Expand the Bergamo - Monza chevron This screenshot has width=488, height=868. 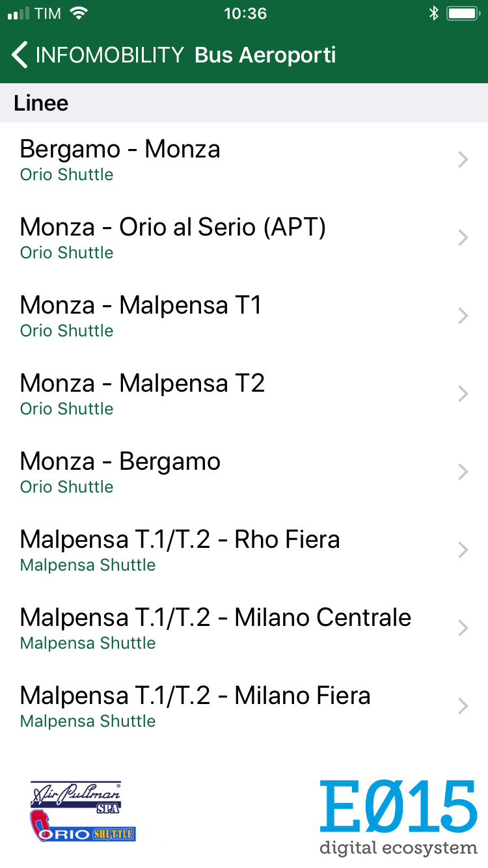click(463, 159)
